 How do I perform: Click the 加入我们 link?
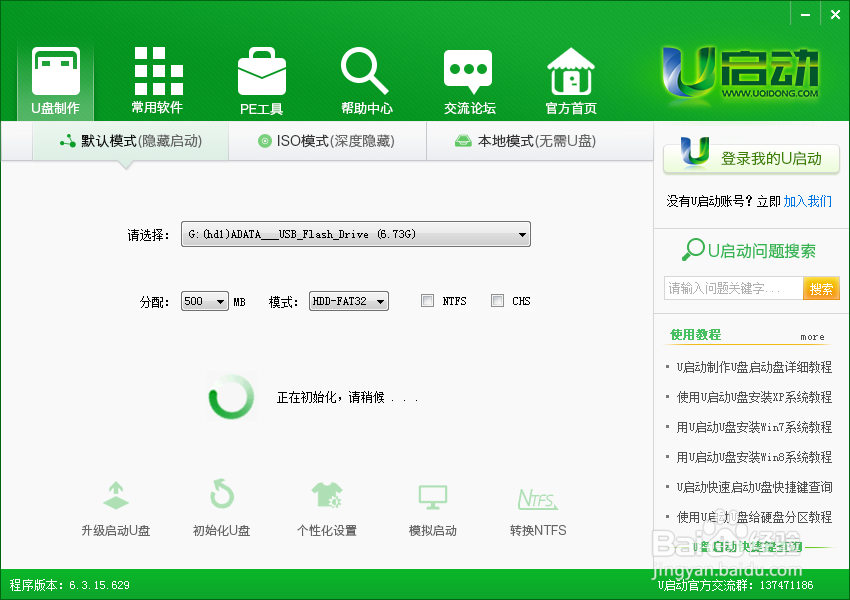click(807, 202)
